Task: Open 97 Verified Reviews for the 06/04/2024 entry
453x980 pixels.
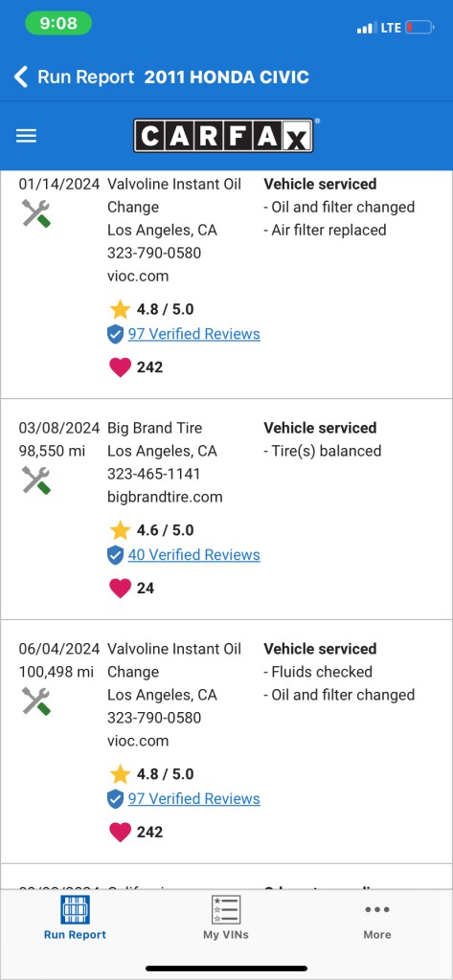Action: tap(194, 798)
